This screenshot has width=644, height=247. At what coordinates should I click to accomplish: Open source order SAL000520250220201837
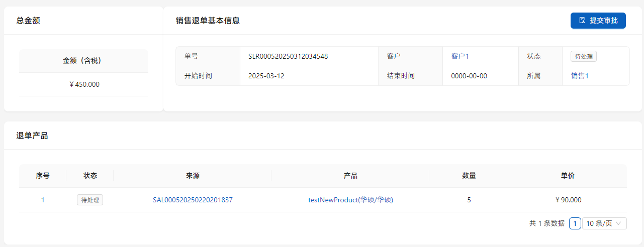tap(193, 200)
